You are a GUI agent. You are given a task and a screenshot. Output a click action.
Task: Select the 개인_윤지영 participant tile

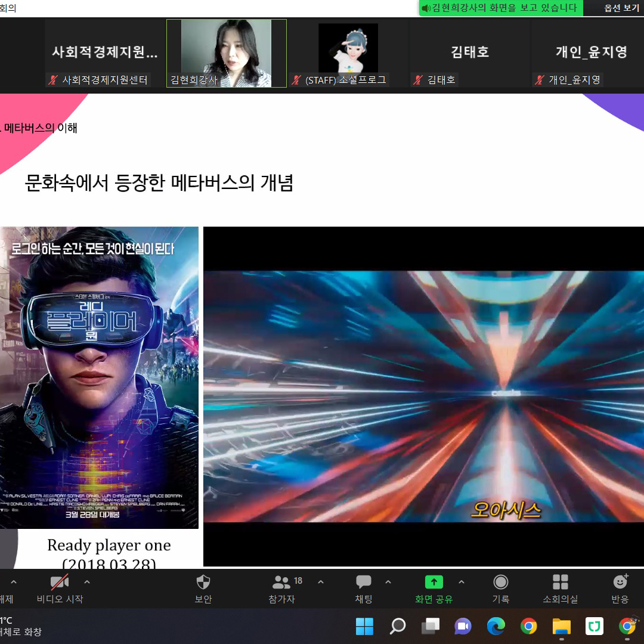[x=588, y=54]
